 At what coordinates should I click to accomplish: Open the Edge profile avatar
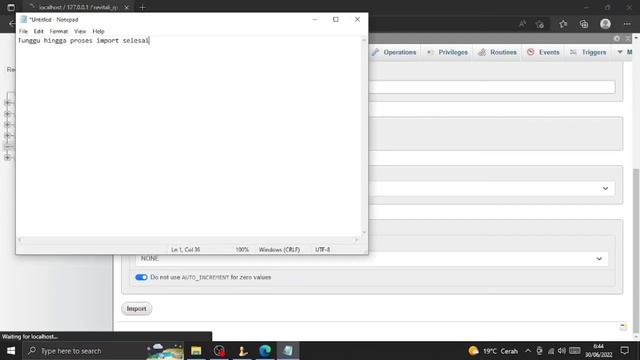click(605, 24)
